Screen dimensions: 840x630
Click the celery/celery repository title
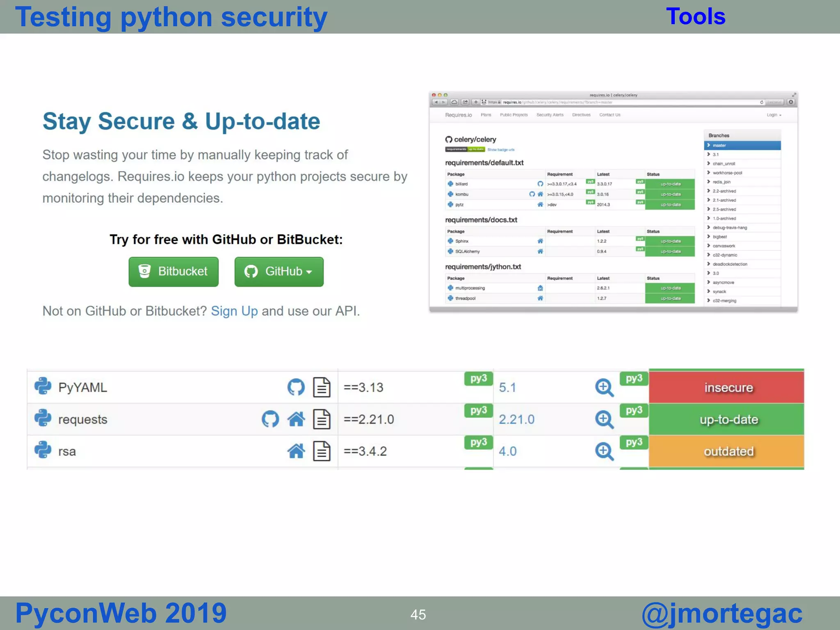[x=475, y=139]
